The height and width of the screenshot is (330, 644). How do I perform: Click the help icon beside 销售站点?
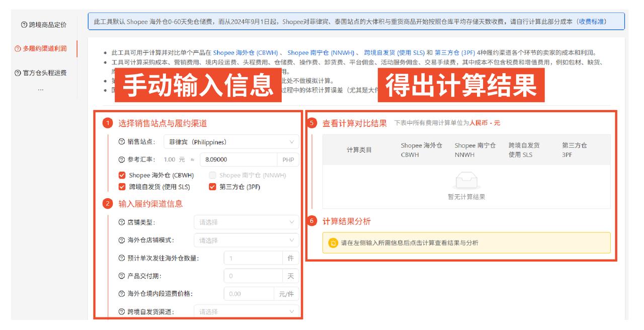[x=121, y=142]
